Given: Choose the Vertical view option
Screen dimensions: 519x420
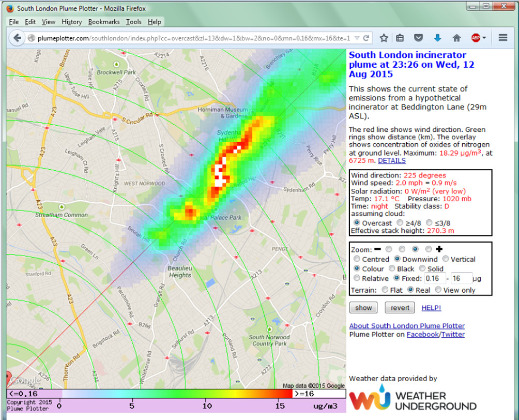Looking at the screenshot, I should coord(446,259).
